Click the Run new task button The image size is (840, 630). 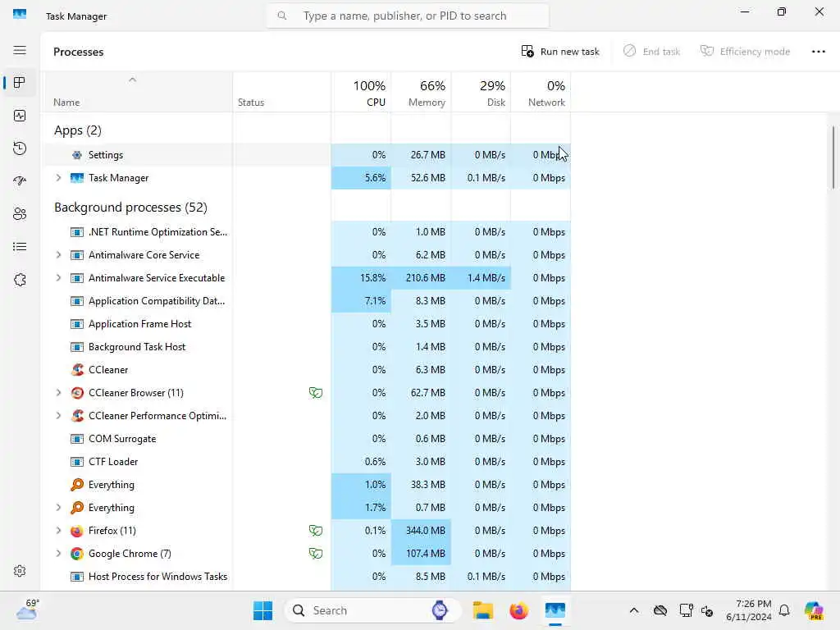560,52
